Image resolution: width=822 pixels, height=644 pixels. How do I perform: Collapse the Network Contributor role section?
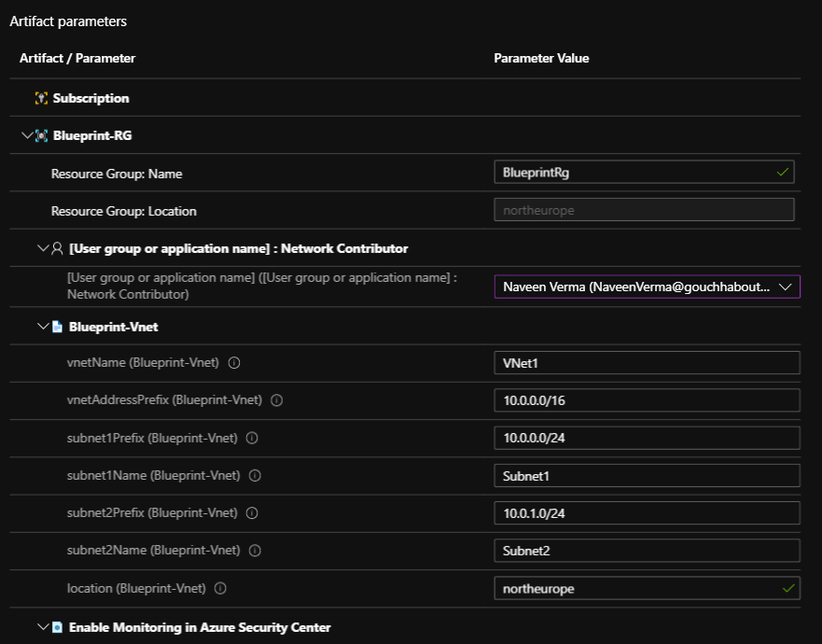click(x=42, y=248)
